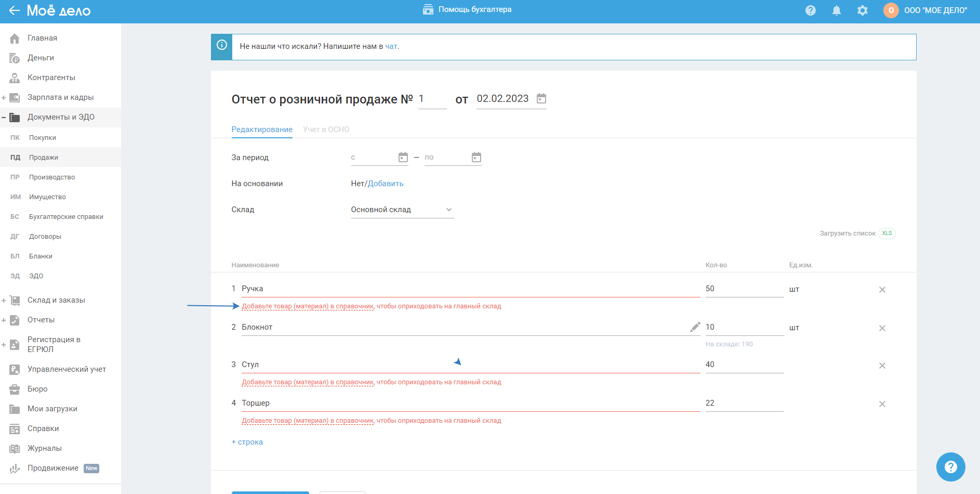
Task: Click the Зарплата и кадры icon
Action: click(15, 97)
